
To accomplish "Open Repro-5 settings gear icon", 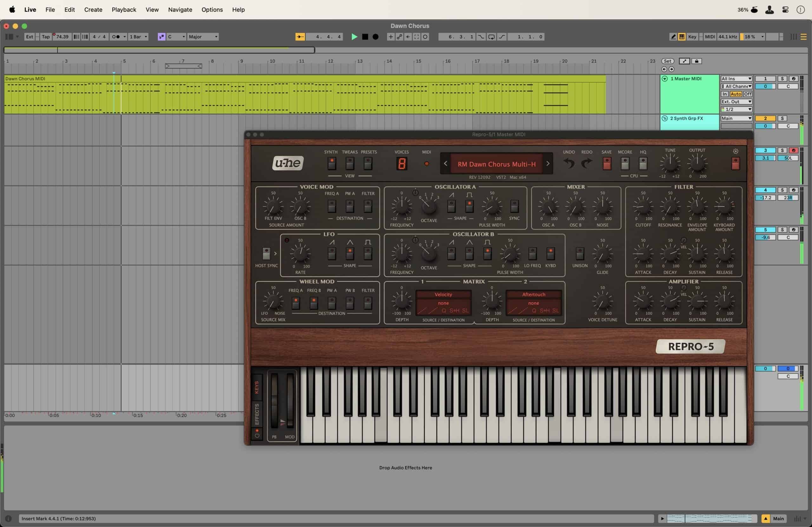I will [x=736, y=151].
